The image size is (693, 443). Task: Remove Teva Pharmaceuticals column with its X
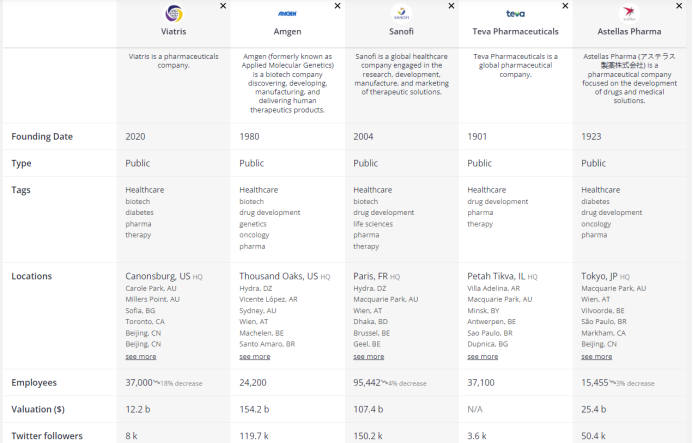pos(566,6)
